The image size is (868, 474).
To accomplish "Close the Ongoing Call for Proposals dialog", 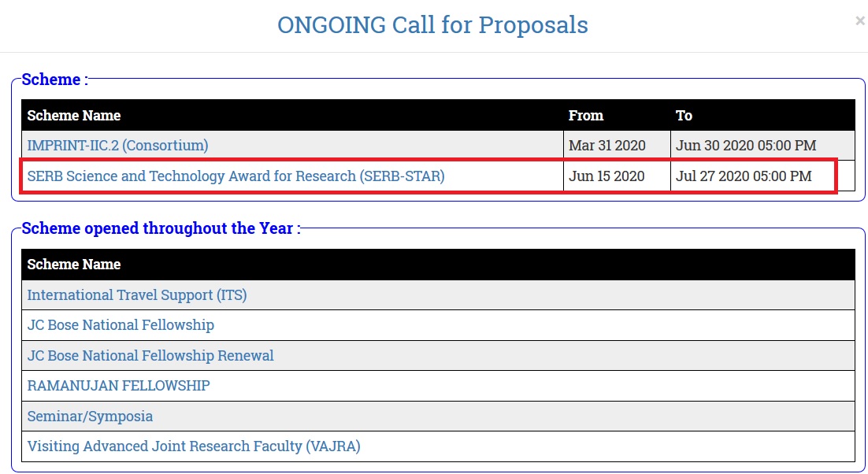I will tap(859, 21).
